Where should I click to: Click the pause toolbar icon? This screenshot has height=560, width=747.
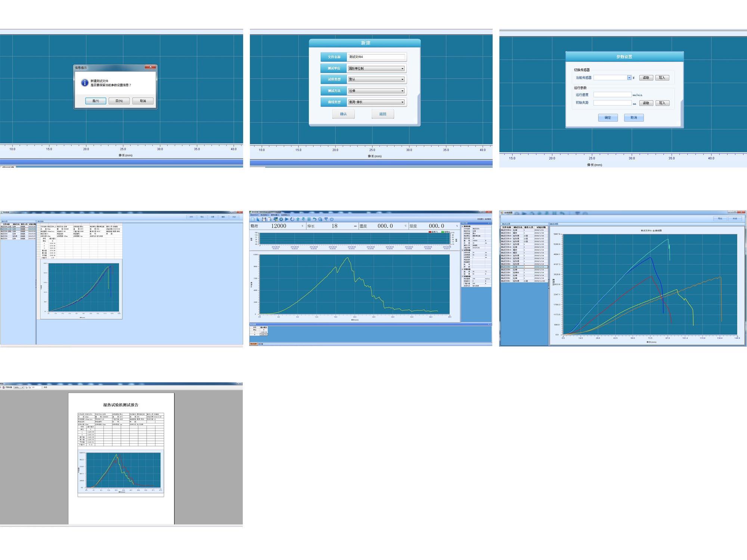(309, 219)
